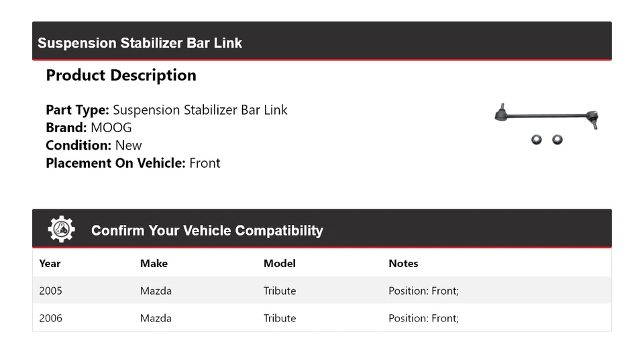The height and width of the screenshot is (353, 644).
Task: Click Tribute in the 2006 row
Action: (x=280, y=318)
